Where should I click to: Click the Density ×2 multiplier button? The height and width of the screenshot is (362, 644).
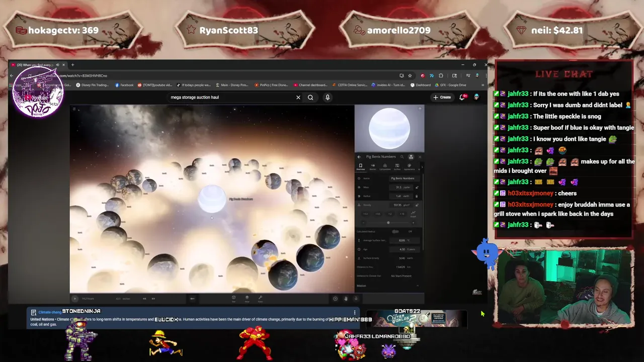[390, 214]
